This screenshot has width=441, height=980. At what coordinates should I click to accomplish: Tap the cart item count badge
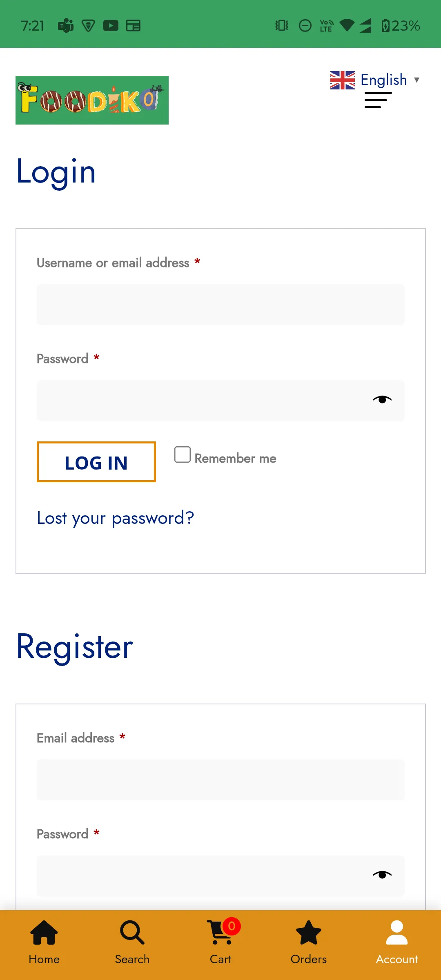coord(232,926)
